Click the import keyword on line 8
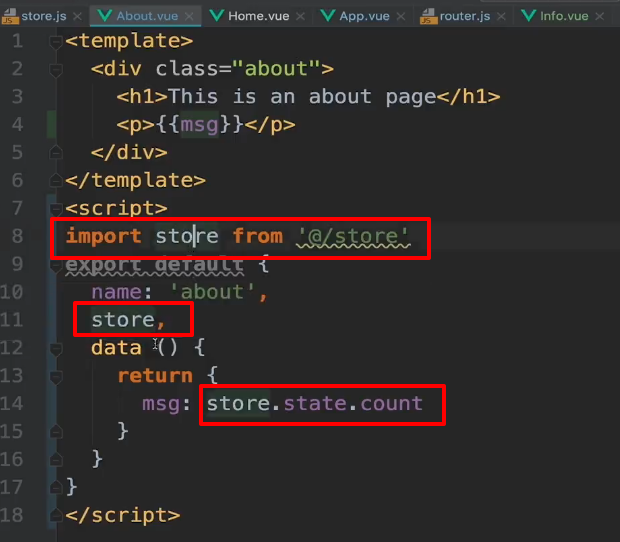This screenshot has height=542, width=620. tap(103, 236)
